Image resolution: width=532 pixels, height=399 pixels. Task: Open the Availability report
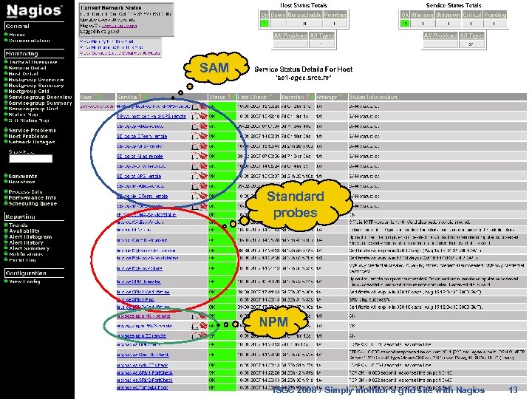(24, 231)
